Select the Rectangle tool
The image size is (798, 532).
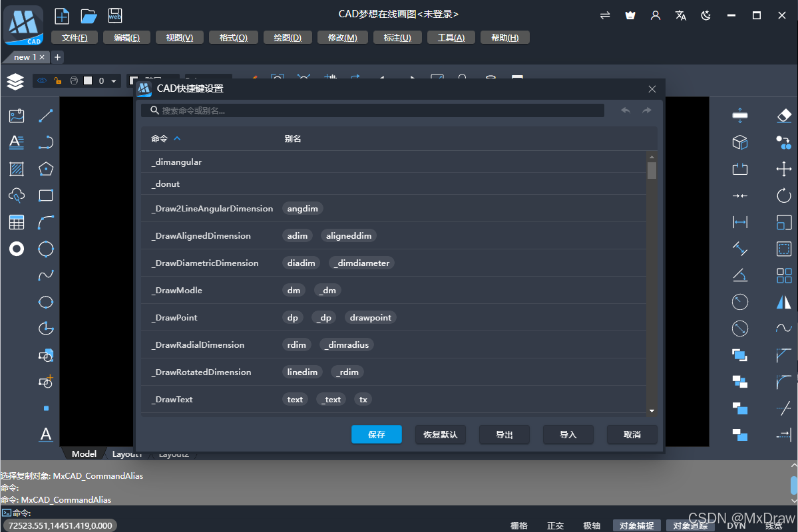[46, 196]
